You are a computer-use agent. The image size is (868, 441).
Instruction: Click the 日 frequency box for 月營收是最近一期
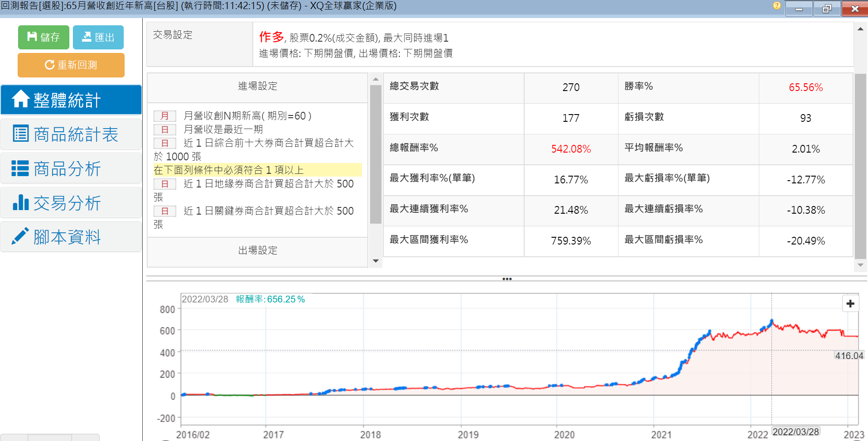point(165,129)
